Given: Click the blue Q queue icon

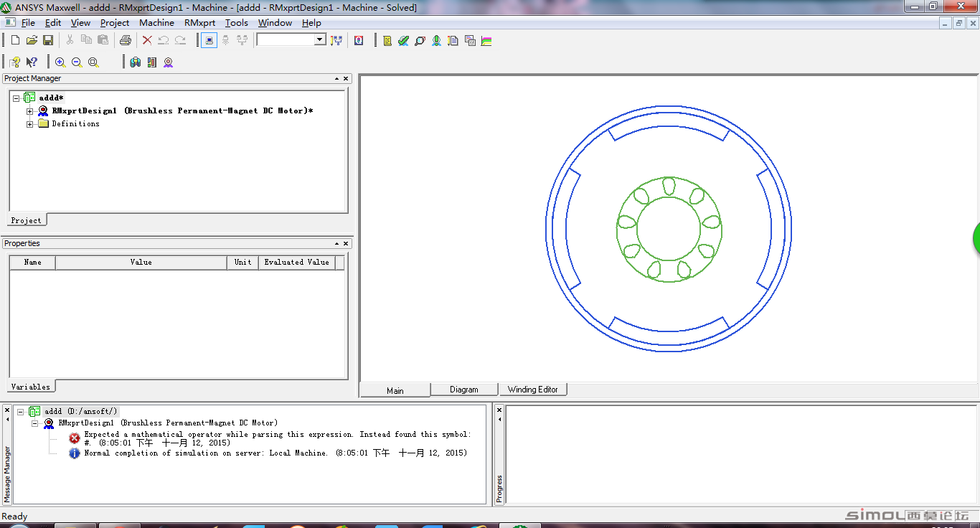Looking at the screenshot, I should pyautogui.click(x=359, y=40).
